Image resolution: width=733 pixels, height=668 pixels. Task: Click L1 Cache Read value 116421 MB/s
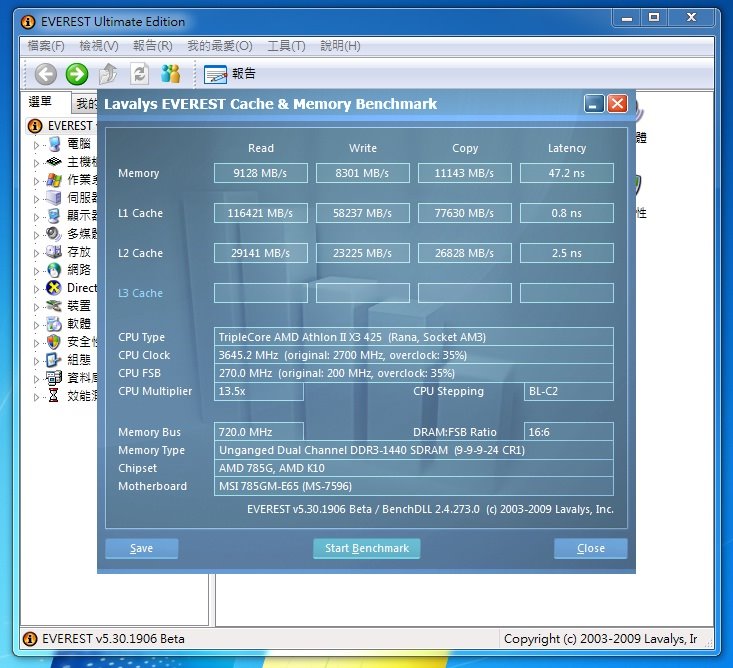tap(261, 213)
